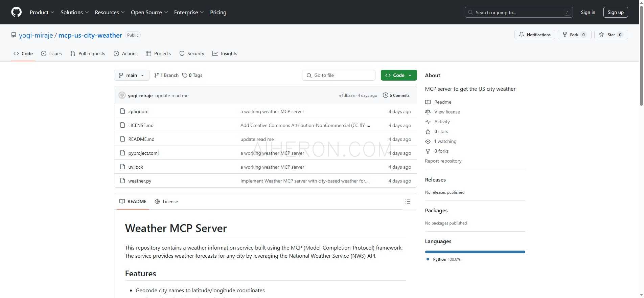Open the Pricing page

point(218,12)
